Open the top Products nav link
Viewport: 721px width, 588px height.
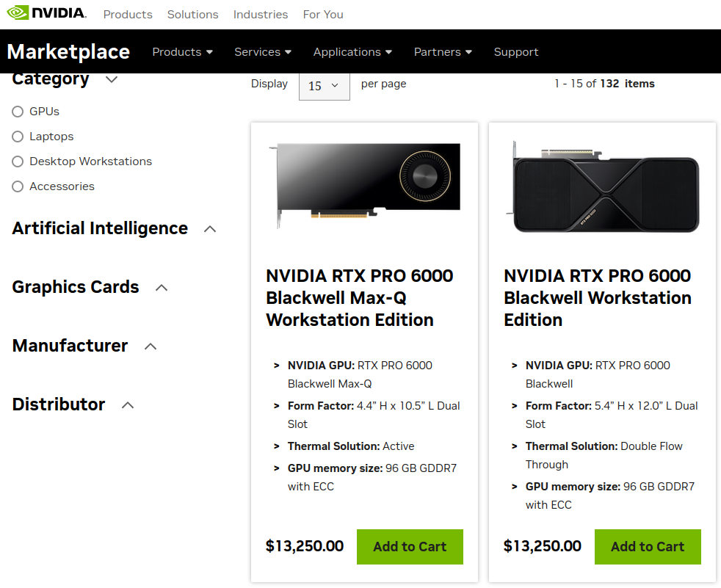(128, 15)
